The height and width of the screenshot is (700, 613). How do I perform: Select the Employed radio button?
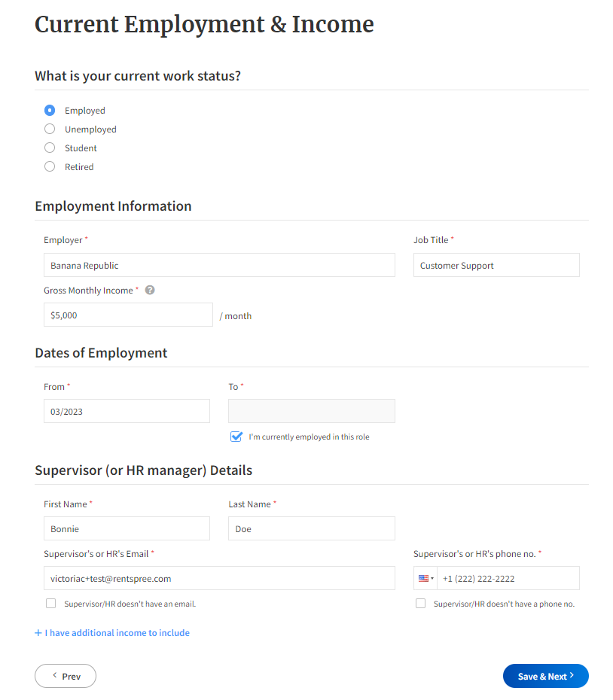(49, 110)
